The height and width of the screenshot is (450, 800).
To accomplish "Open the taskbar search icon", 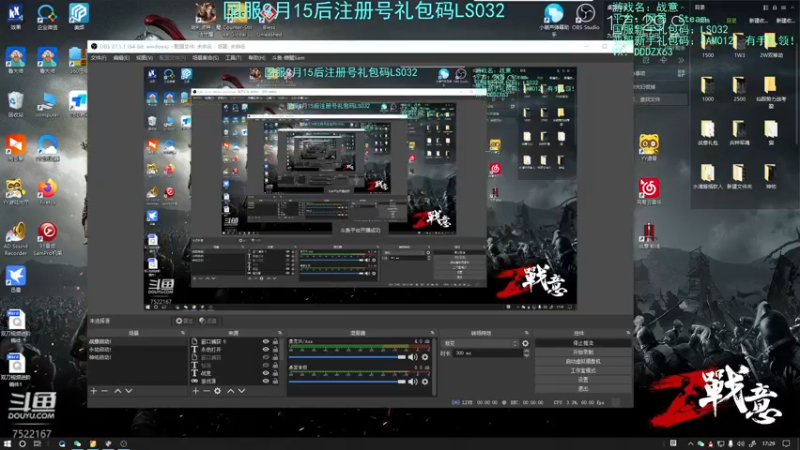I will [22, 444].
